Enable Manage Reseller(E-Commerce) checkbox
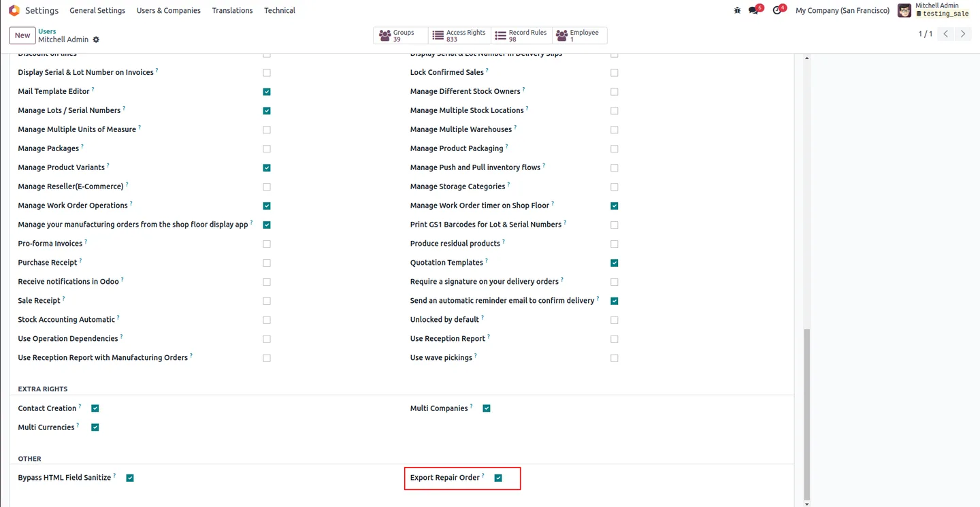Viewport: 980px width, 507px height. pos(267,187)
